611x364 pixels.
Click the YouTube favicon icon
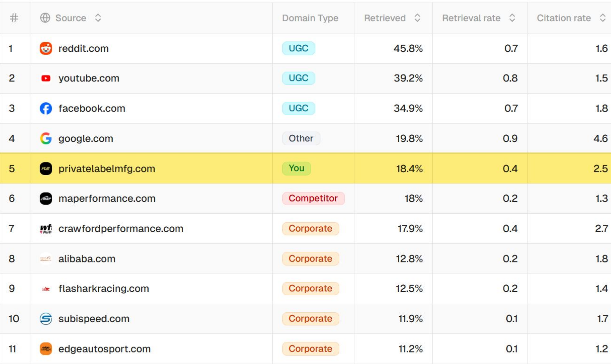[46, 78]
